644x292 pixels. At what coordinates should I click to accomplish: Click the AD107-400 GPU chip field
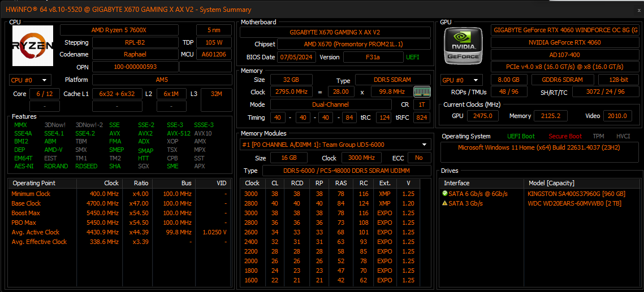(x=565, y=55)
